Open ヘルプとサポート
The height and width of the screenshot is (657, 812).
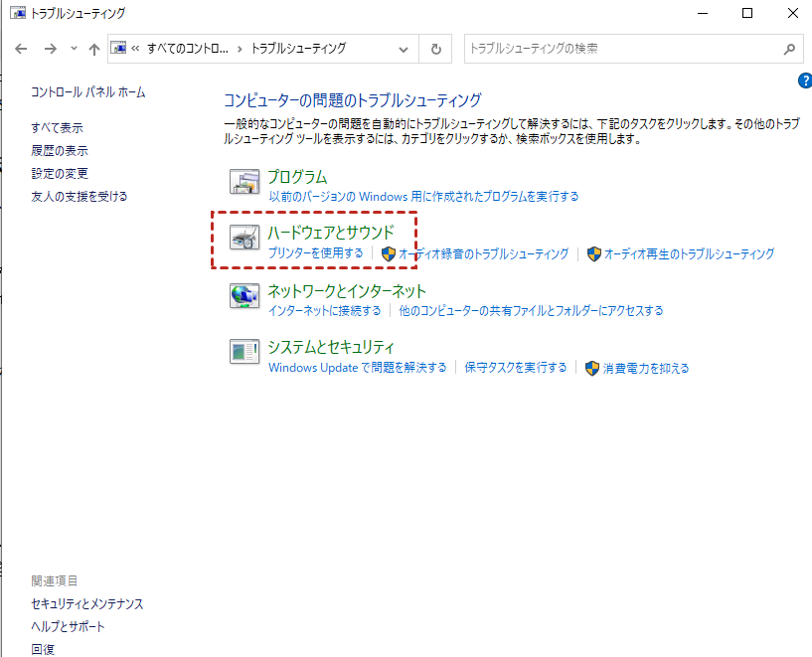pyautogui.click(x=68, y=626)
